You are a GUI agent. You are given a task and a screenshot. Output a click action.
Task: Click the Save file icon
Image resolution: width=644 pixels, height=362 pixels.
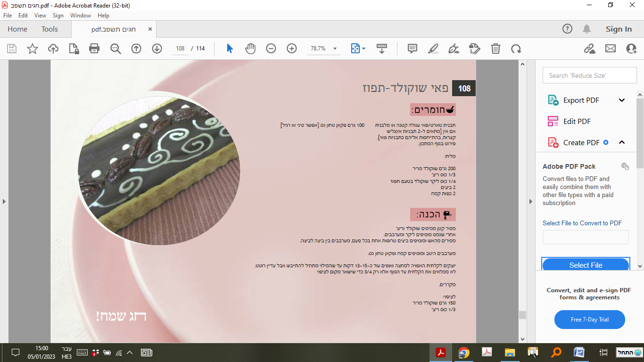(x=12, y=49)
